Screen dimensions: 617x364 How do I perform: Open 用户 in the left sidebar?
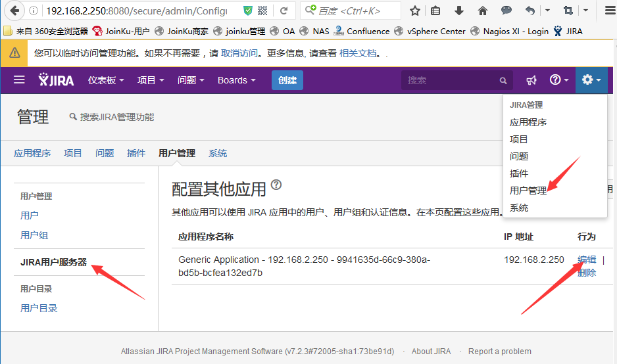[x=30, y=215]
